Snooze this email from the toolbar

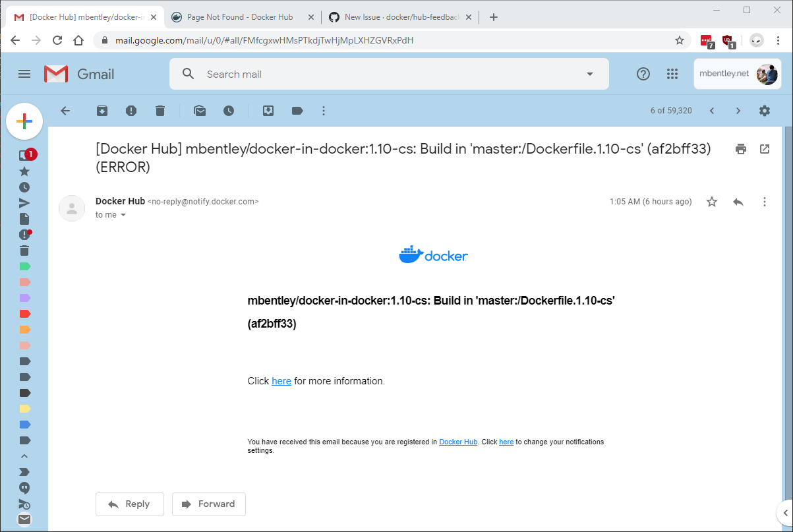click(x=229, y=111)
